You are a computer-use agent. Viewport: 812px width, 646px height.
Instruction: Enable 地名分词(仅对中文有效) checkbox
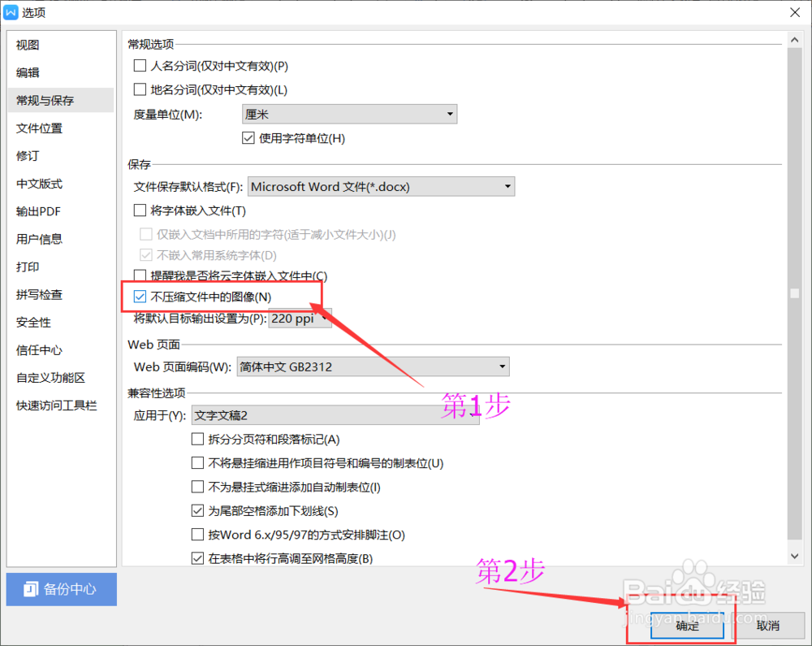point(140,89)
